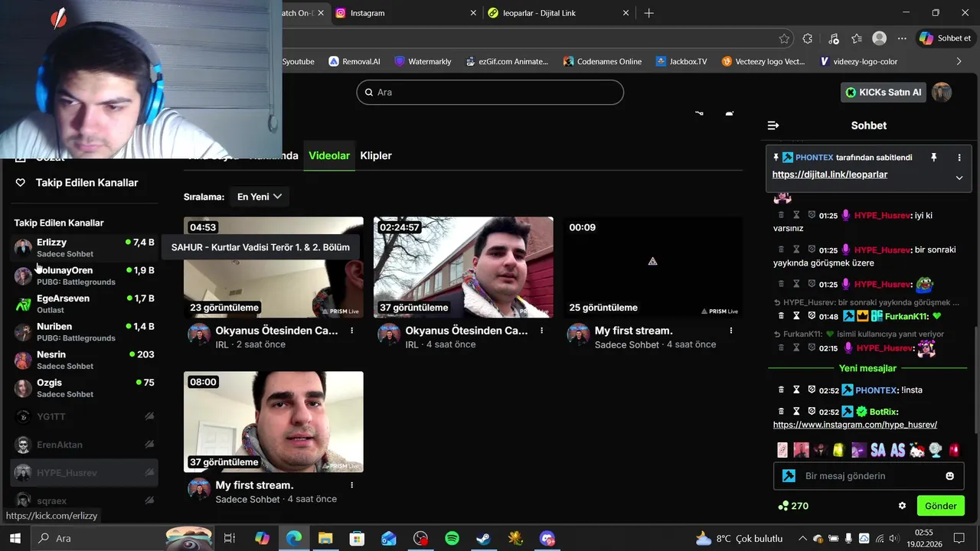This screenshot has width=980, height=551.
Task: Buy KICKs with KICKs Satın Al
Action: point(883,93)
